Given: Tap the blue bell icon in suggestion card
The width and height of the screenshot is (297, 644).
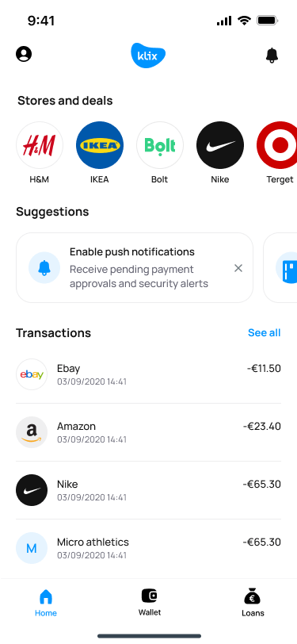Looking at the screenshot, I should pos(44,268).
